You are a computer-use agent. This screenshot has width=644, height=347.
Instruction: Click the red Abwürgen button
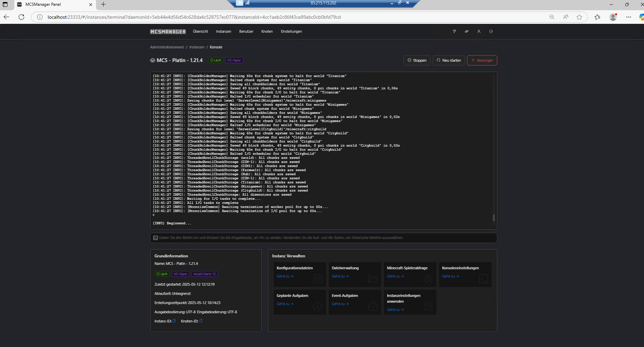[x=482, y=60]
